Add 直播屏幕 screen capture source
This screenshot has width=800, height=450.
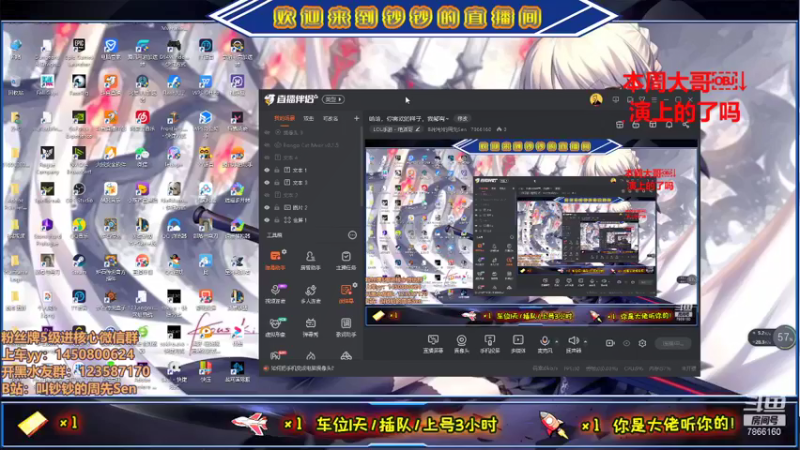point(433,344)
